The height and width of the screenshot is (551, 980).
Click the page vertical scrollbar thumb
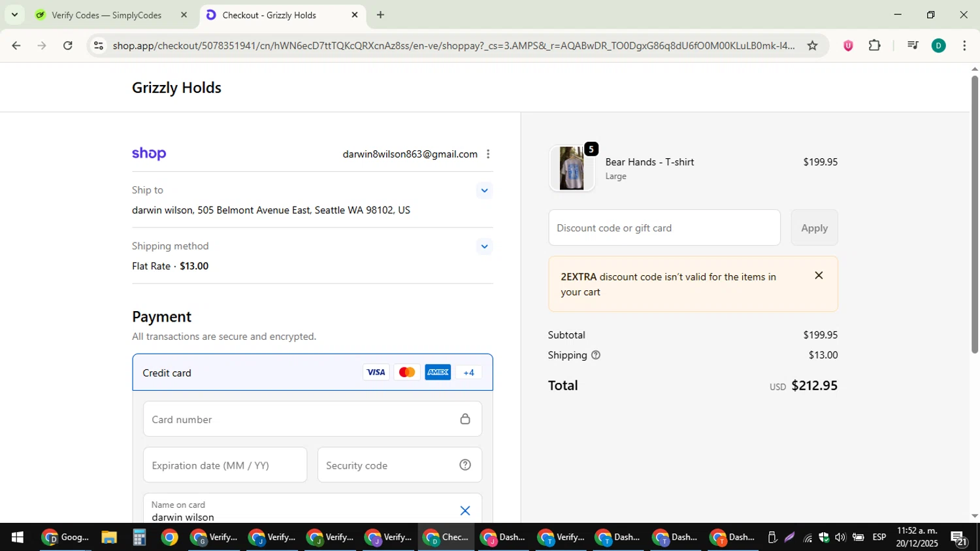point(974,214)
